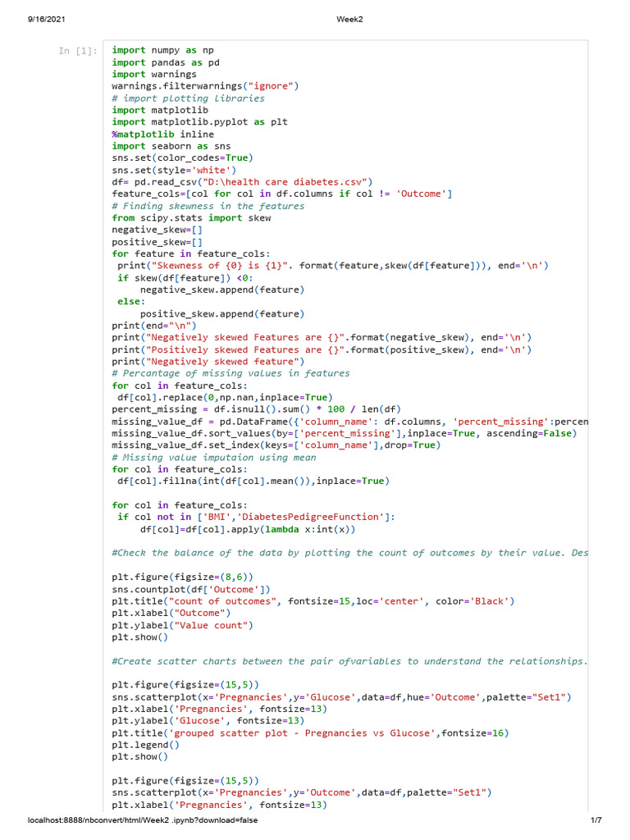Click the 'count of outcomes' plt.title line
Image resolution: width=630 pixels, height=840 pixels.
313,601
